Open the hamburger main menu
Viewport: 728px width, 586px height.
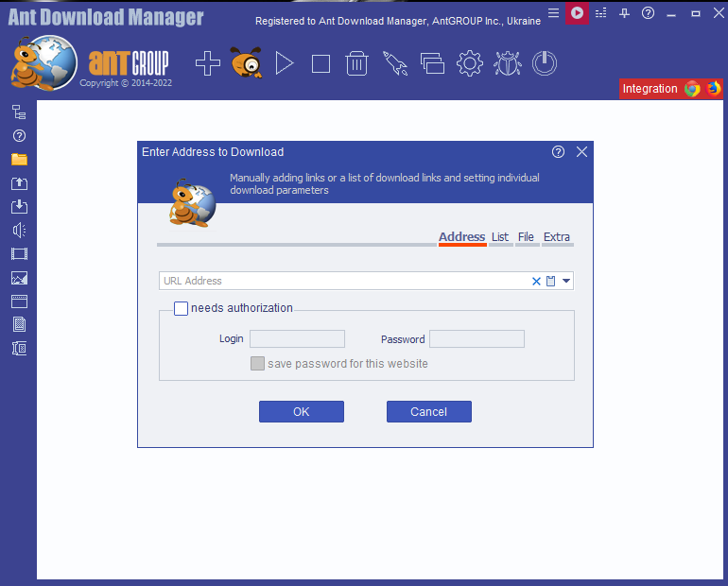click(553, 13)
